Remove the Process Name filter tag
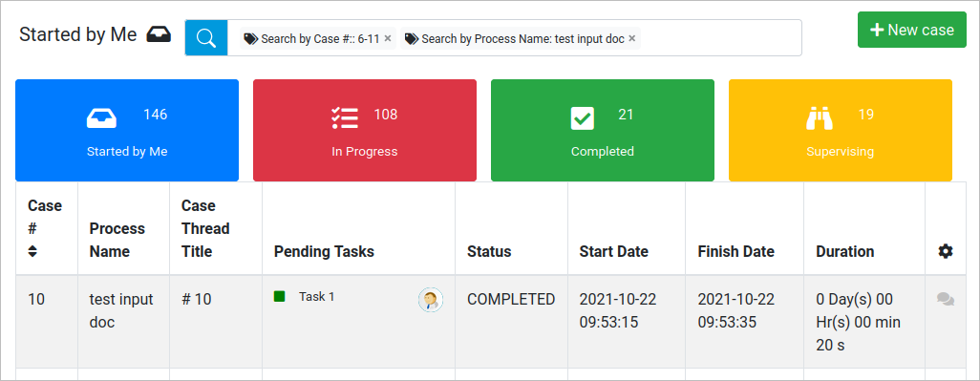The image size is (980, 381). (x=632, y=39)
